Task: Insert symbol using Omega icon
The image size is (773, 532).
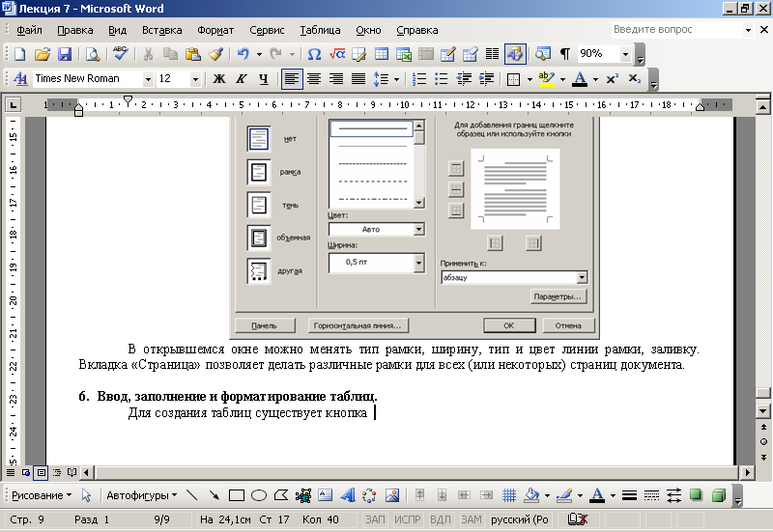Action: click(x=314, y=54)
